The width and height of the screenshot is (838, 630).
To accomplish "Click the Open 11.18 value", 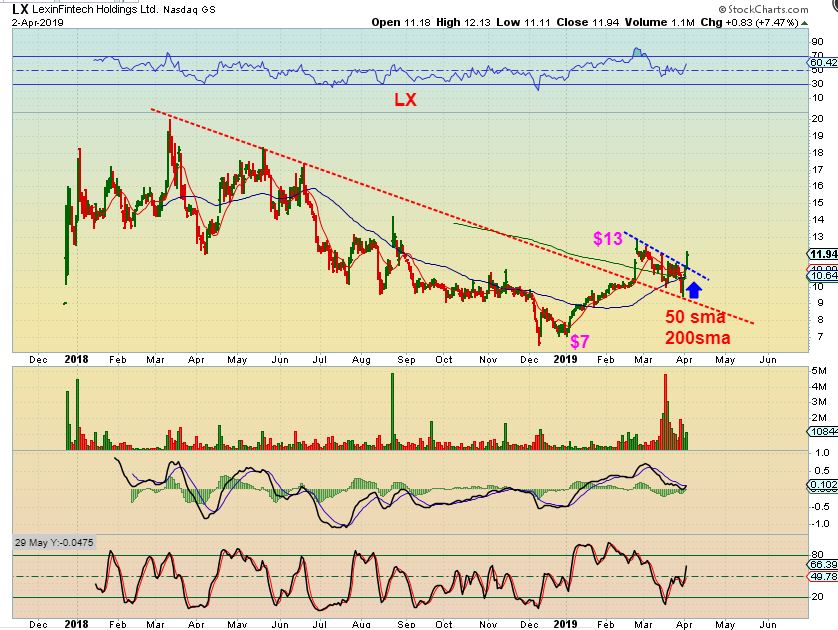I will 401,22.
